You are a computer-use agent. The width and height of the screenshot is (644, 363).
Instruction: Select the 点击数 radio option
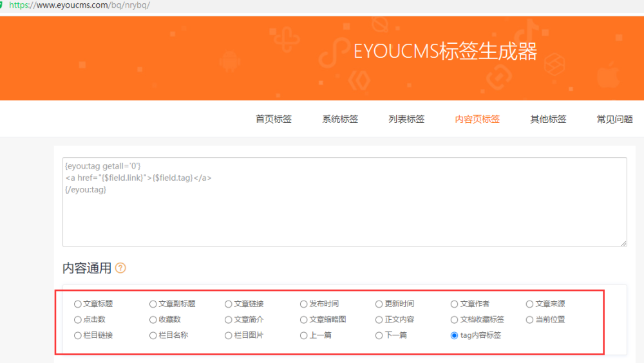click(x=78, y=319)
